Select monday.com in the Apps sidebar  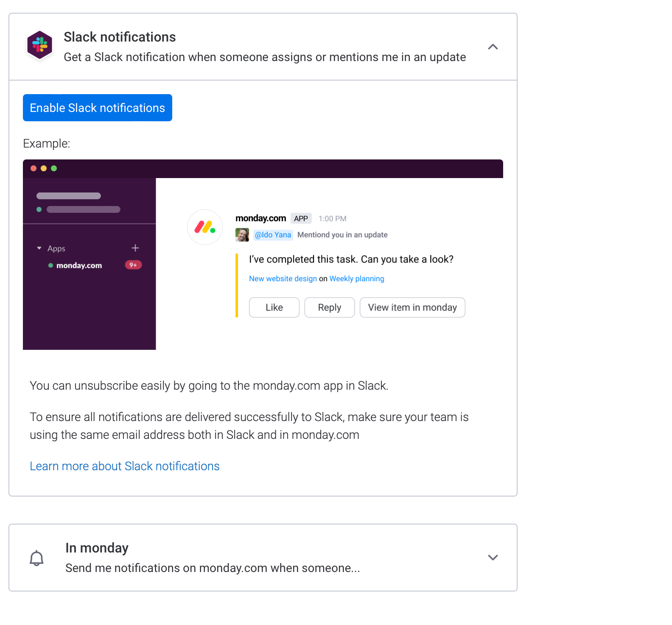point(79,265)
